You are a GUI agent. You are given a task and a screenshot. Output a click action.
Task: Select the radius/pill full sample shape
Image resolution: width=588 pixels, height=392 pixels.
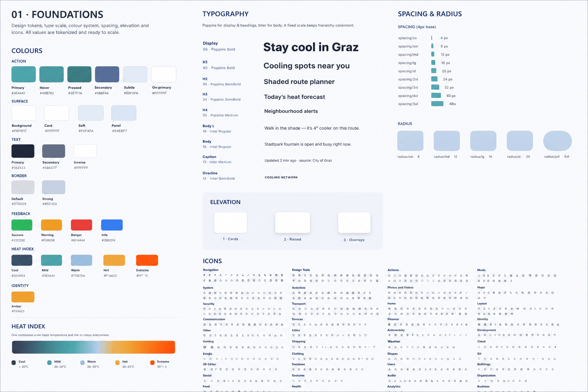coord(557,141)
